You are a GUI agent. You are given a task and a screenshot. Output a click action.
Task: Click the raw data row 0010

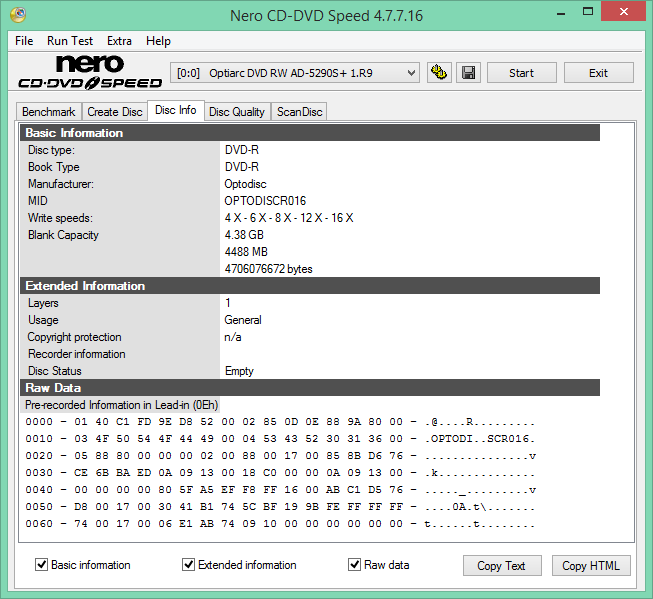pos(280,439)
